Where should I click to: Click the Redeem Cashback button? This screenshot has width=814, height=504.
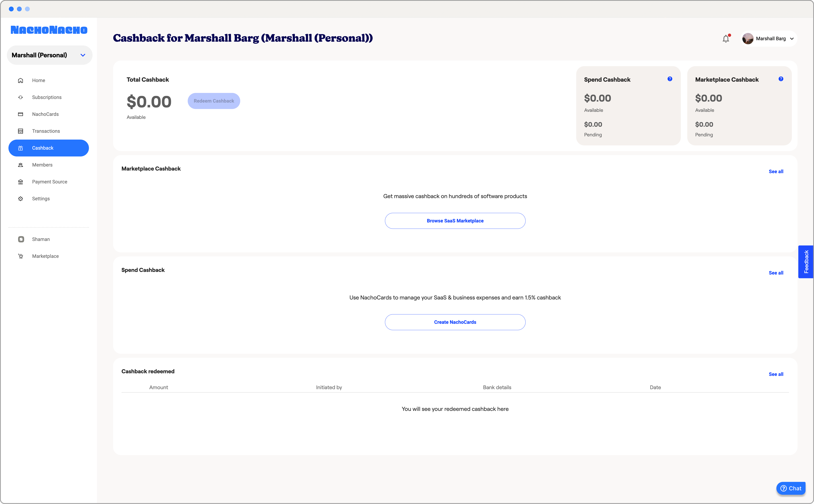pos(214,101)
